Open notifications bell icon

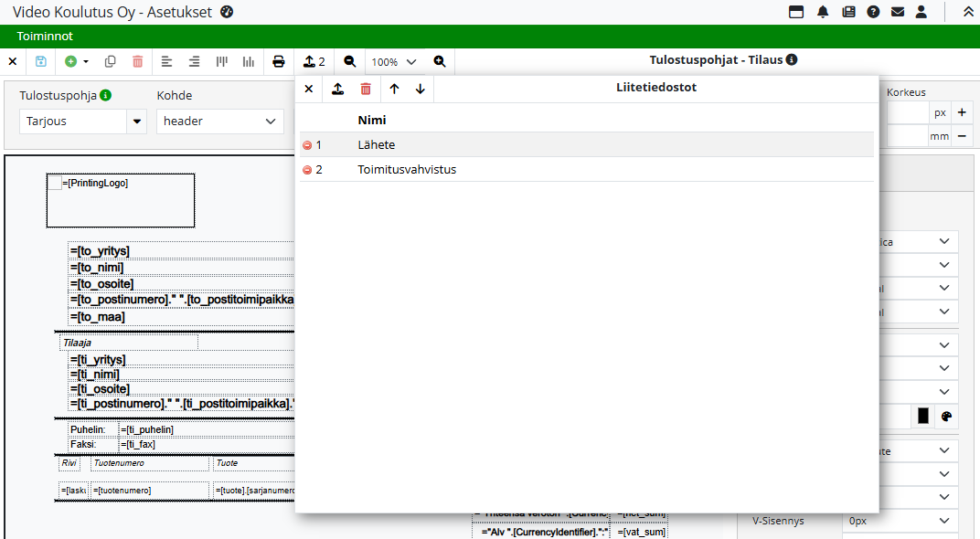click(x=823, y=12)
